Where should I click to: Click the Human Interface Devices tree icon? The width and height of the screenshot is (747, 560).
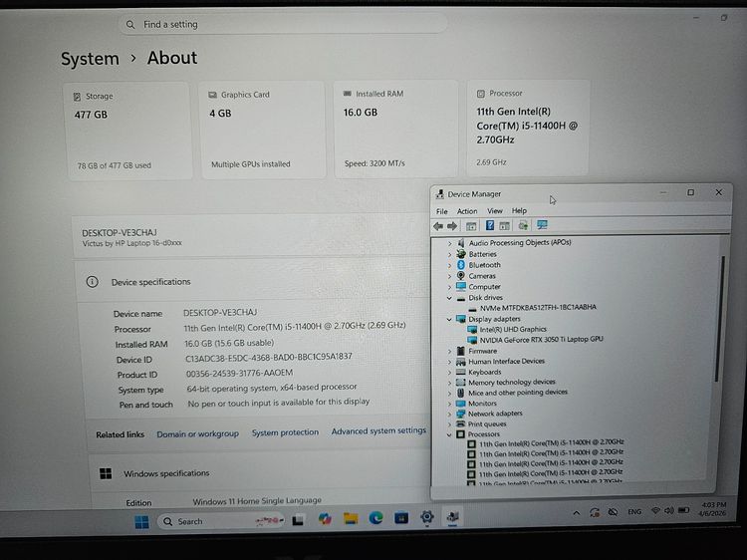461,362
